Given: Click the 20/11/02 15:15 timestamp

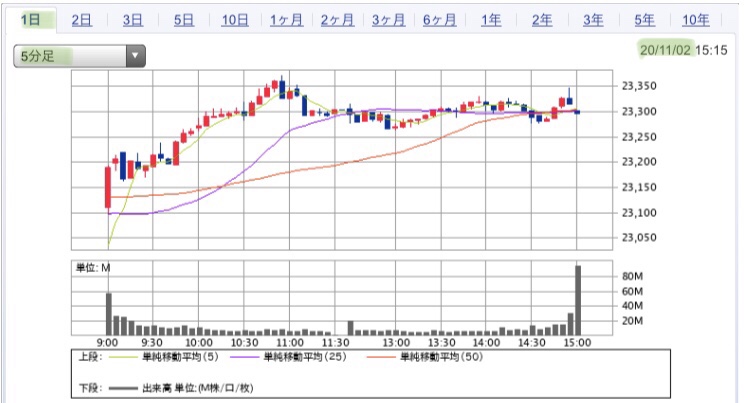Looking at the screenshot, I should (683, 50).
